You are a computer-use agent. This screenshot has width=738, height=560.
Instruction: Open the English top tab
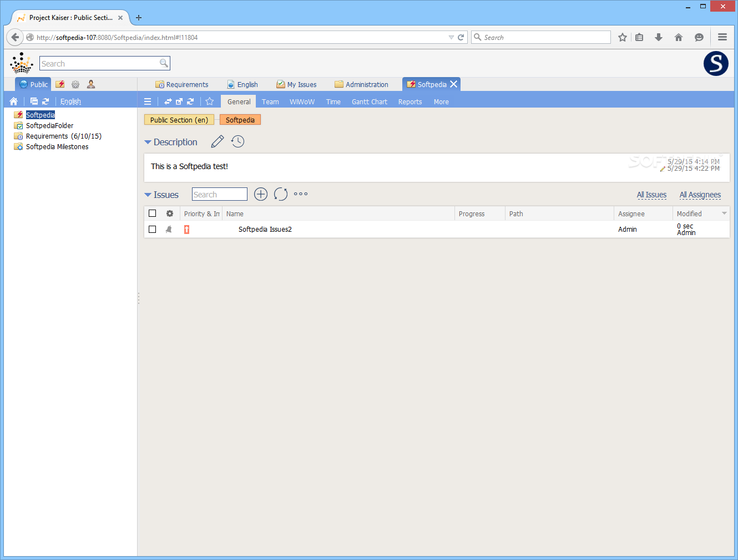[242, 84]
